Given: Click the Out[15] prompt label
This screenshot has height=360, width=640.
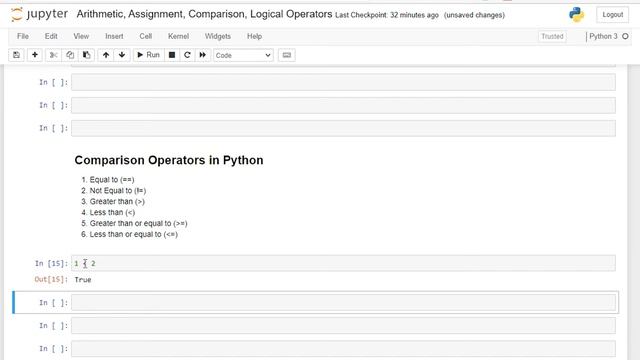Looking at the screenshot, I should tap(51, 280).
